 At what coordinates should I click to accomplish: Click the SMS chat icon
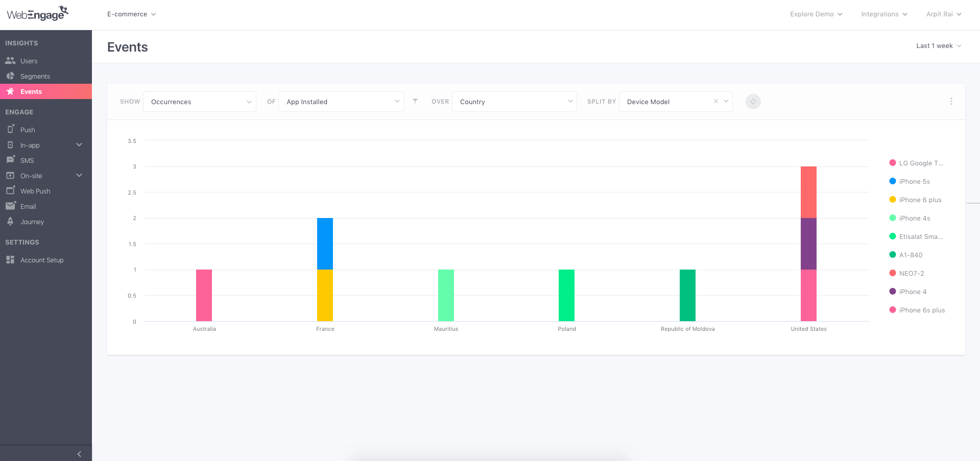click(x=10, y=159)
